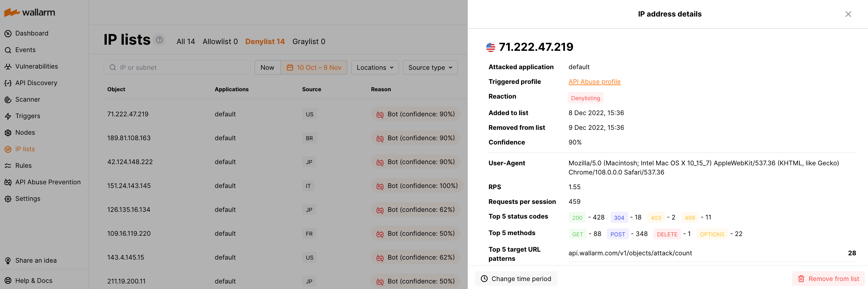Go to API Abuse Prevention
Viewport: 868px width, 289px height.
coord(48,182)
